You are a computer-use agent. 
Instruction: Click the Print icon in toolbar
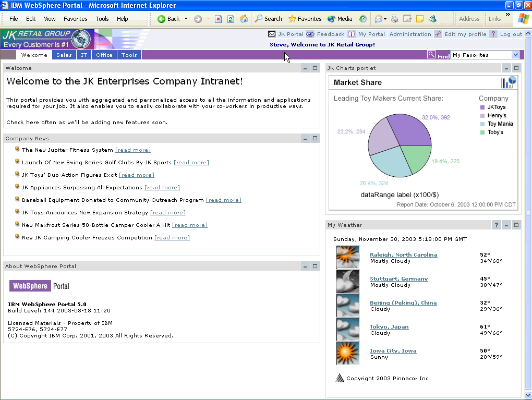(394, 19)
